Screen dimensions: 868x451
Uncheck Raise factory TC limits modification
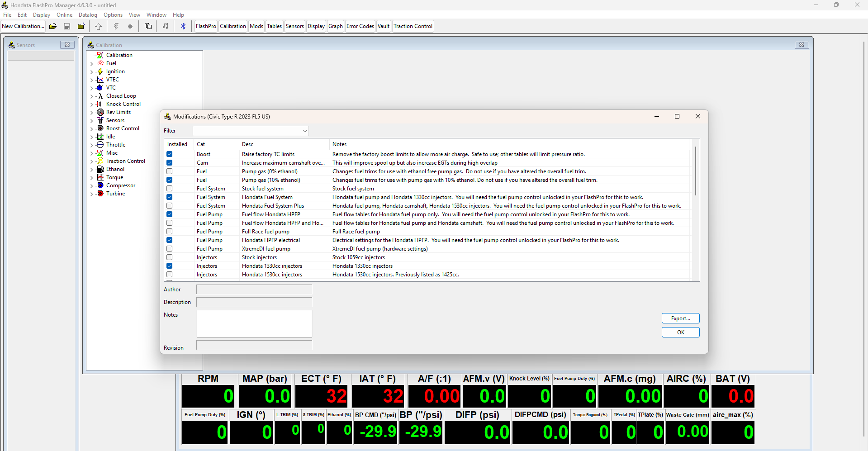(170, 154)
